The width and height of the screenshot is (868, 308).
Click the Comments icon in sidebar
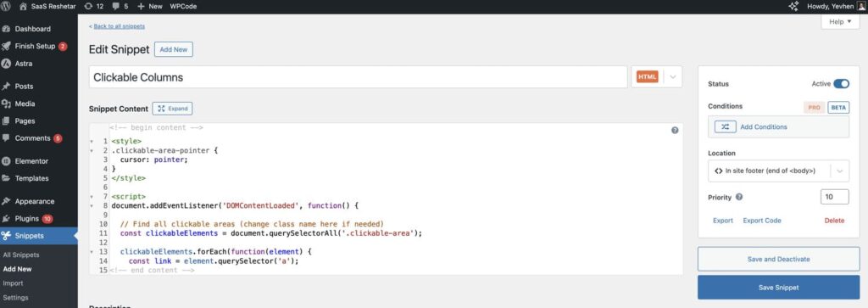pos(6,138)
